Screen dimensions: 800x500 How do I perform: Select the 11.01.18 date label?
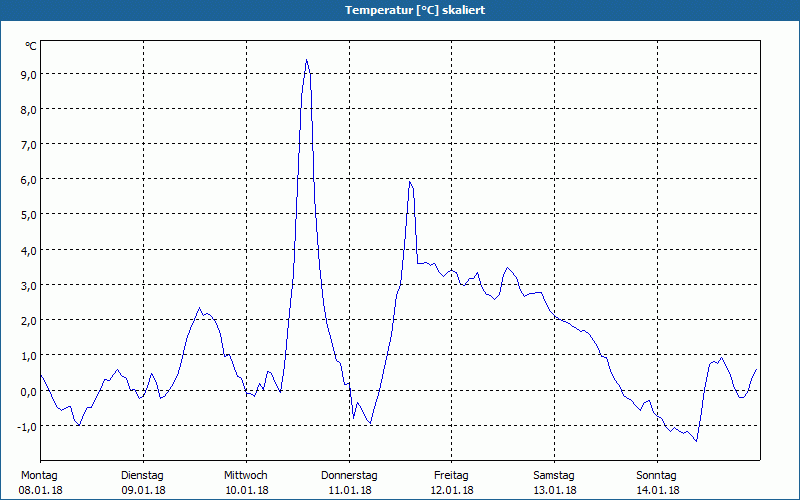(349, 491)
